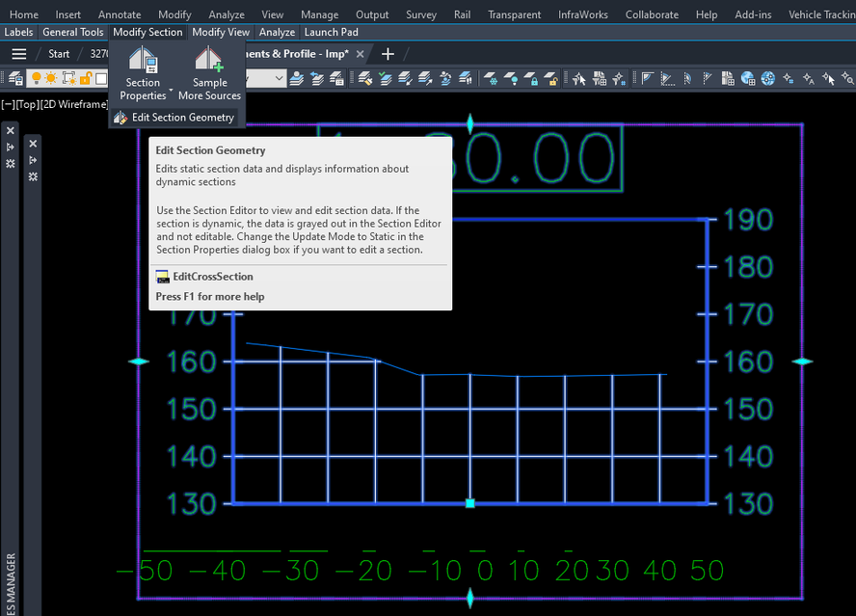Select the General Tools panel tab
The width and height of the screenshot is (856, 616).
[x=73, y=32]
